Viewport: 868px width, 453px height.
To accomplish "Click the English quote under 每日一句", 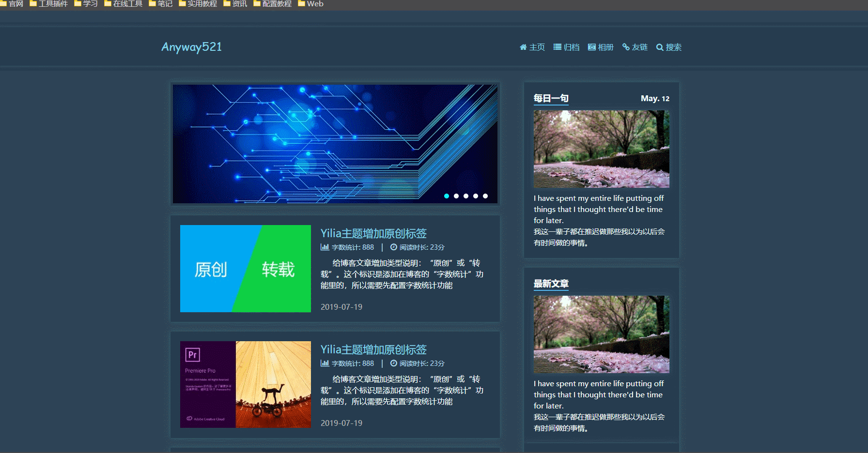I will click(599, 209).
